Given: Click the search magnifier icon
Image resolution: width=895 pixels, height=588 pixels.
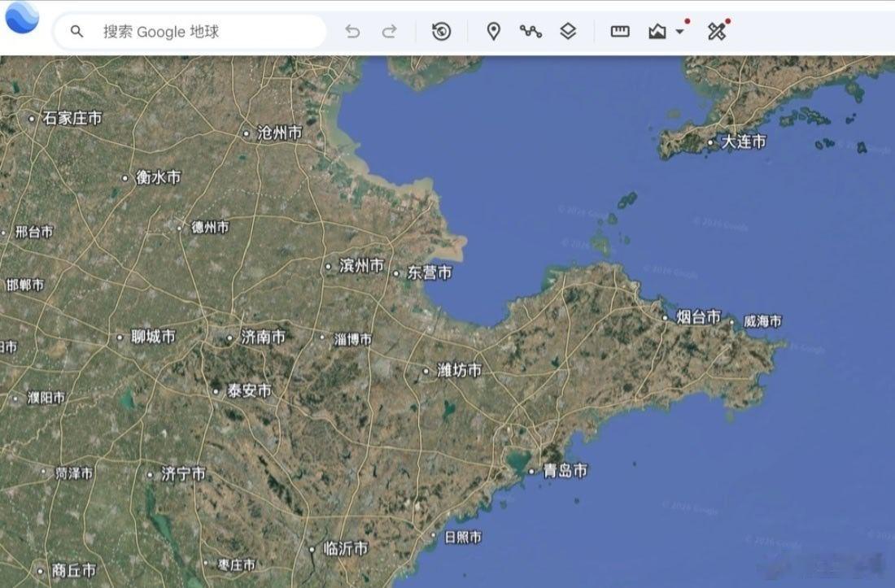Looking at the screenshot, I should [x=76, y=32].
